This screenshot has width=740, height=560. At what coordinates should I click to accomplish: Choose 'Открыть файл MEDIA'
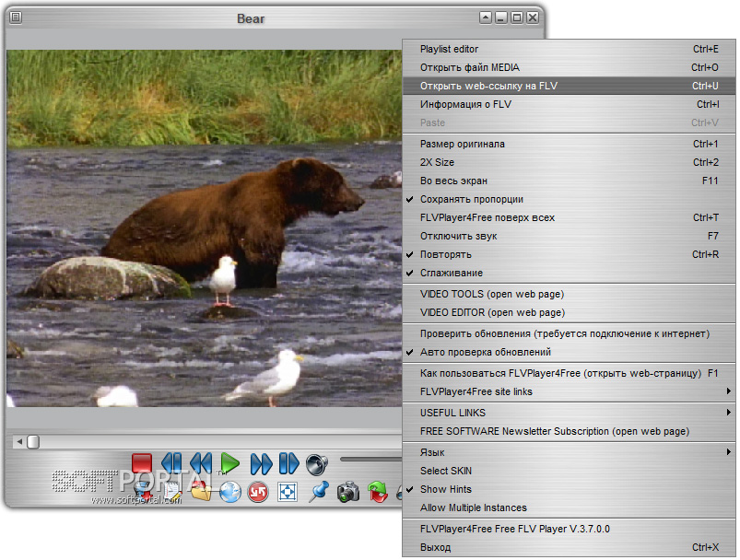tap(569, 67)
